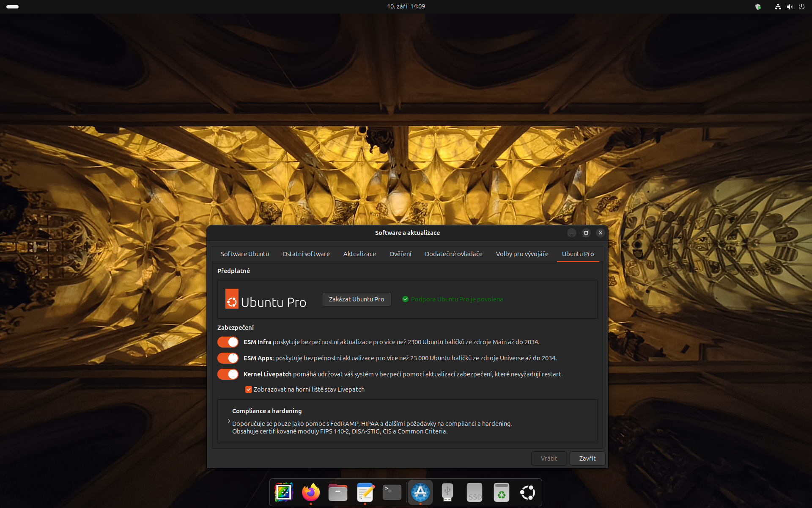The image size is (812, 508).
Task: Click the 'Podpora Ubuntu Pro je povolena' text
Action: [x=457, y=299]
